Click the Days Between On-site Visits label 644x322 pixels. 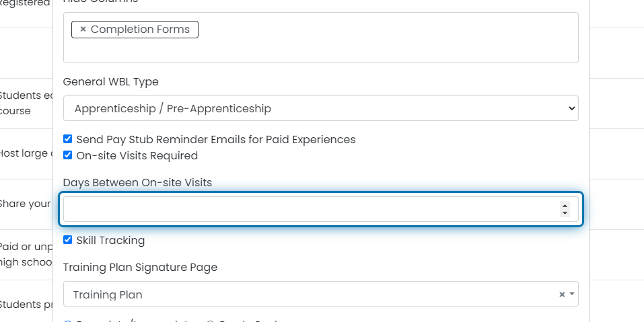[137, 183]
